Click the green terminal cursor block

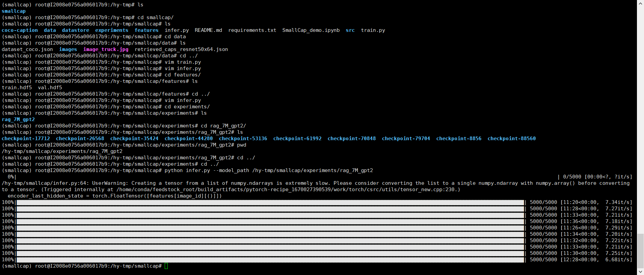pyautogui.click(x=166, y=266)
